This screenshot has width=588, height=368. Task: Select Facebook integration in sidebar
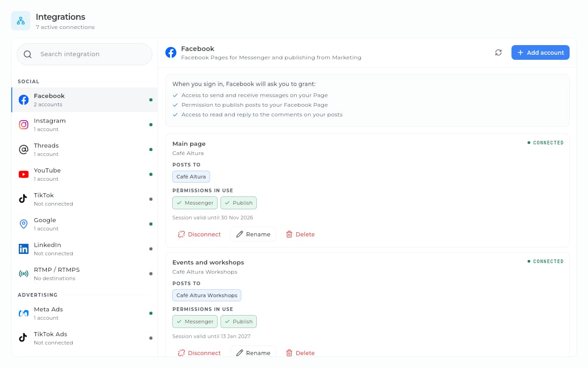pyautogui.click(x=85, y=100)
